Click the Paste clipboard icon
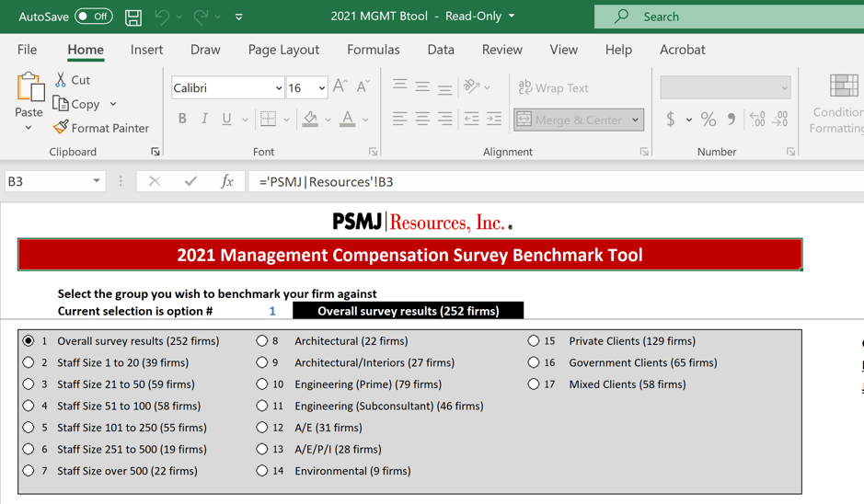The height and width of the screenshot is (504, 864). click(30, 87)
